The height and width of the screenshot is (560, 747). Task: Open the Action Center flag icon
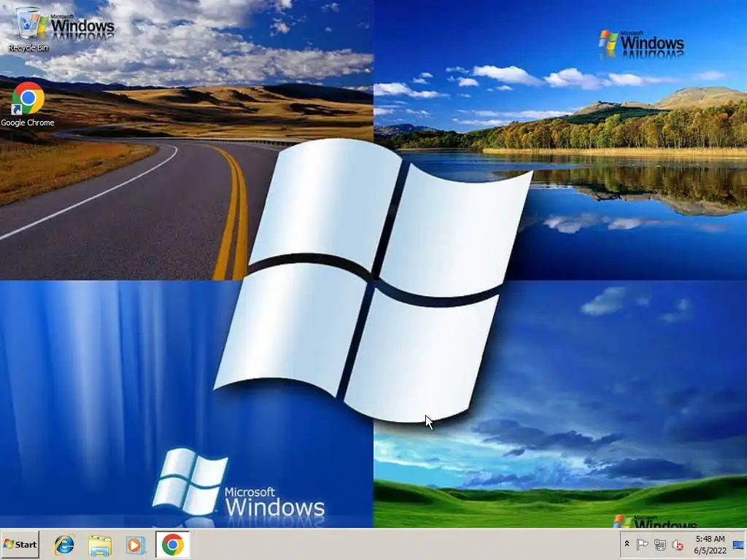pyautogui.click(x=642, y=544)
